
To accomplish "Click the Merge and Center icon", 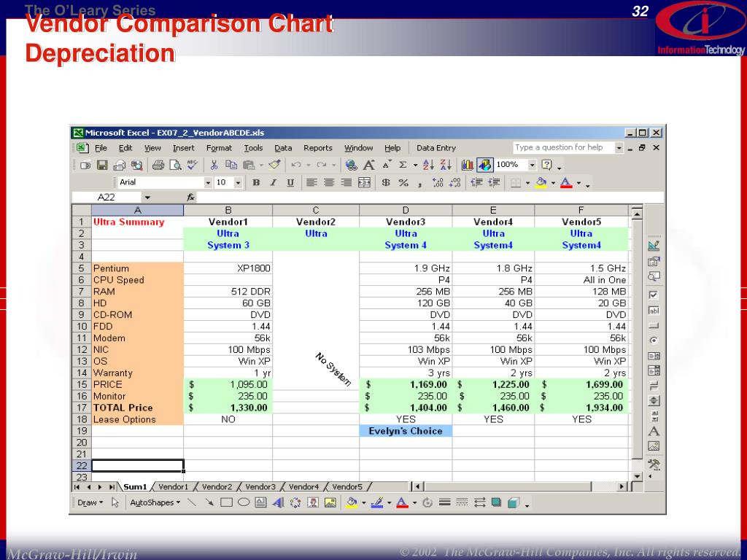I will point(365,183).
